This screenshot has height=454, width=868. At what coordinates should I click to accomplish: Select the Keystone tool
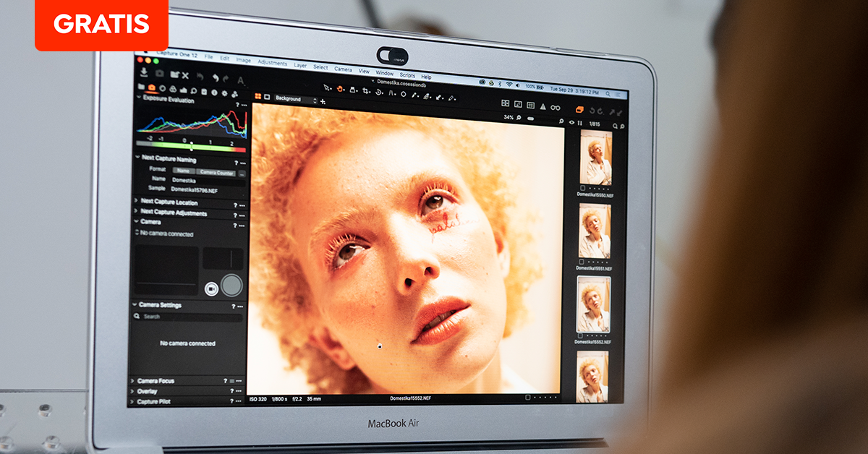point(391,93)
